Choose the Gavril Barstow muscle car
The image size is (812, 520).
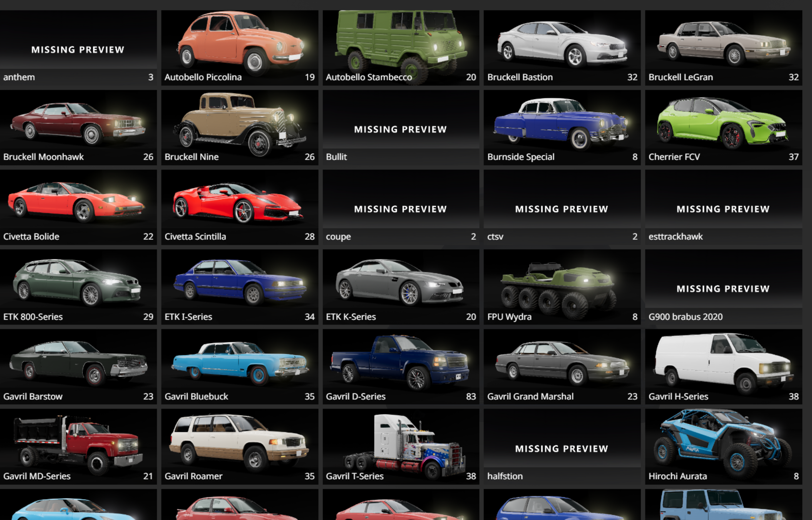(x=78, y=367)
